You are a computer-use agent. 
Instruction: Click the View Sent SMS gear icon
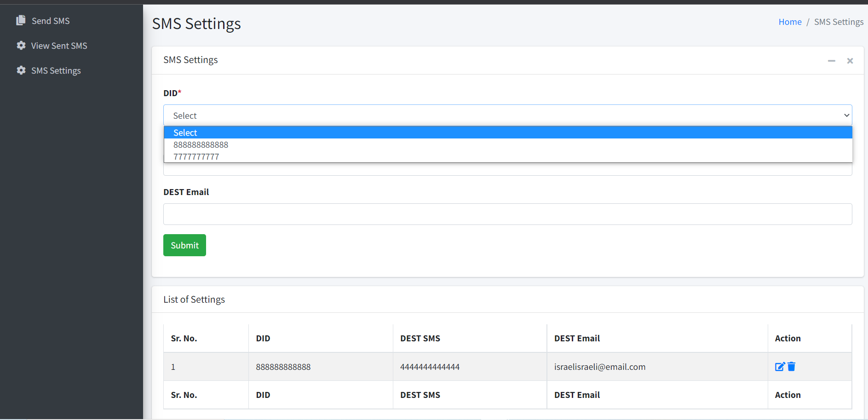click(x=21, y=45)
